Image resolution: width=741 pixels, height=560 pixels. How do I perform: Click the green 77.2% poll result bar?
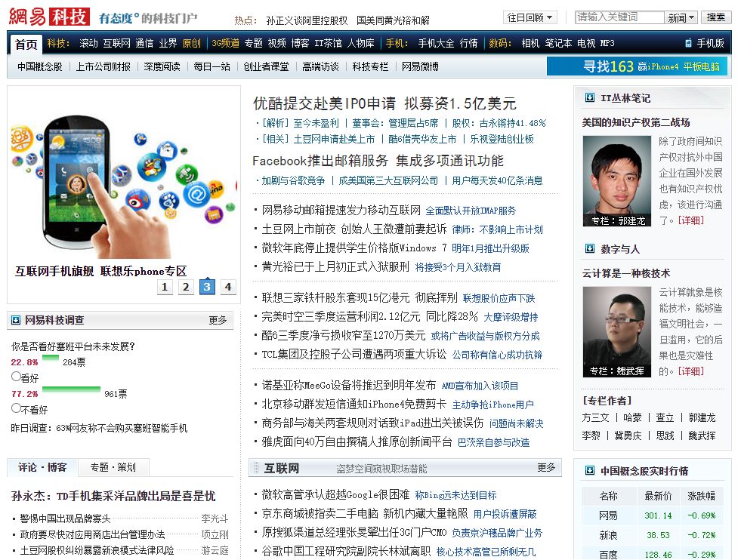(x=71, y=390)
